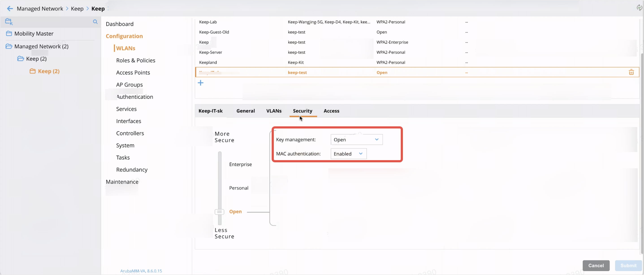This screenshot has width=644, height=275.
Task: Switch to the VLANs tab
Action: coord(274,111)
